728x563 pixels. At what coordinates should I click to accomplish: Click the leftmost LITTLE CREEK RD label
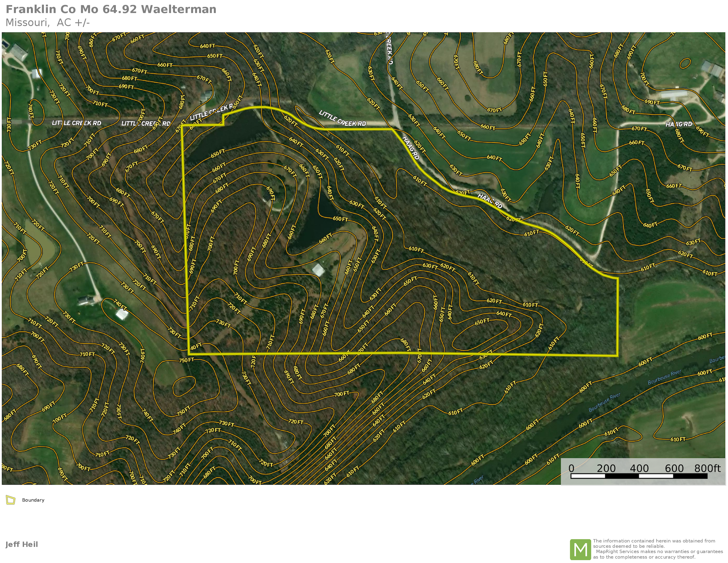(76, 123)
